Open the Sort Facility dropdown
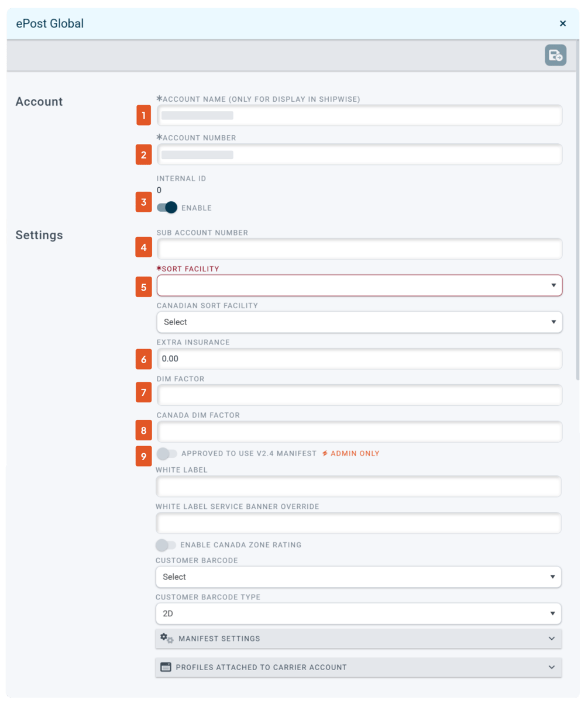The width and height of the screenshot is (588, 707). [359, 285]
